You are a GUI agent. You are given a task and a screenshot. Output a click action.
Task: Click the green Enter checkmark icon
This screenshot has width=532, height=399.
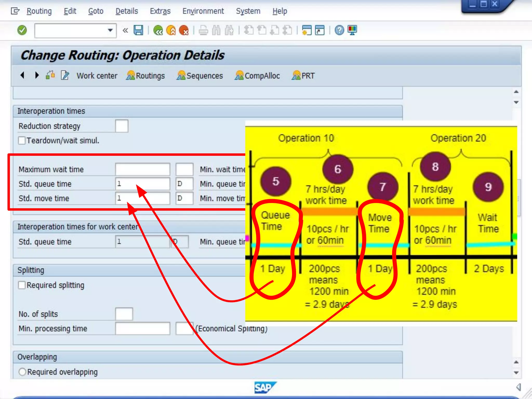[x=22, y=30]
